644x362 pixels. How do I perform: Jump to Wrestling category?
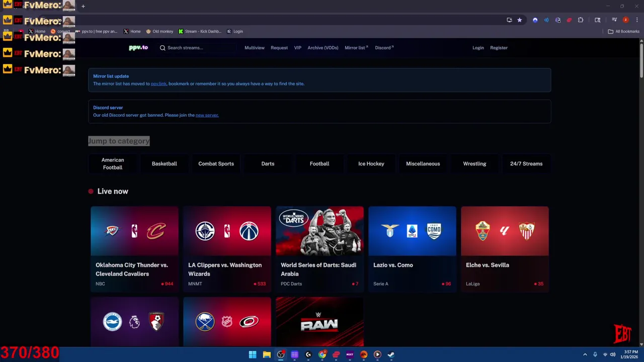tap(474, 164)
